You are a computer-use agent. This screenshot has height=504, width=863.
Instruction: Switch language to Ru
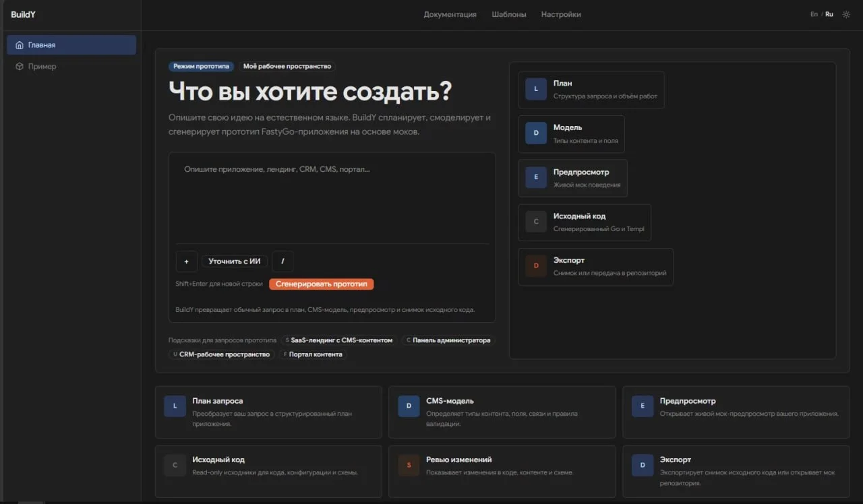point(829,14)
